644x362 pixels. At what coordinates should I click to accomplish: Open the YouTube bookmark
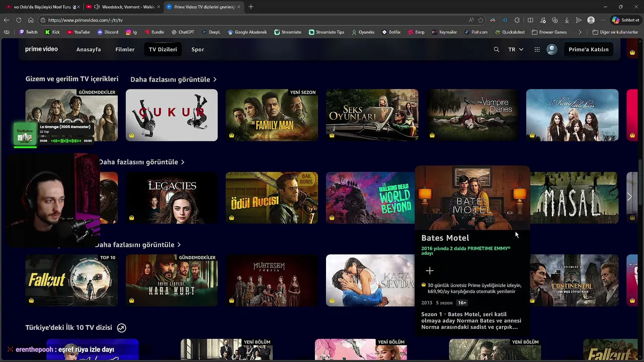pos(78,32)
